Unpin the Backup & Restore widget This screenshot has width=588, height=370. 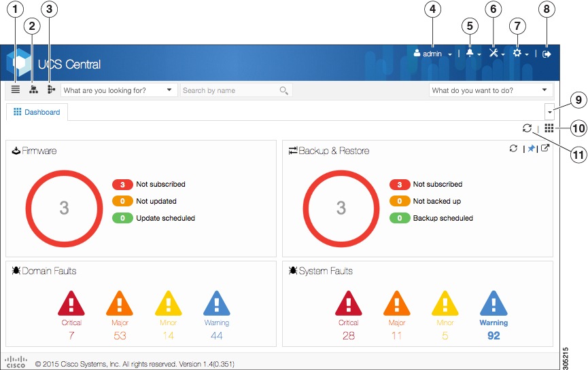pos(531,148)
